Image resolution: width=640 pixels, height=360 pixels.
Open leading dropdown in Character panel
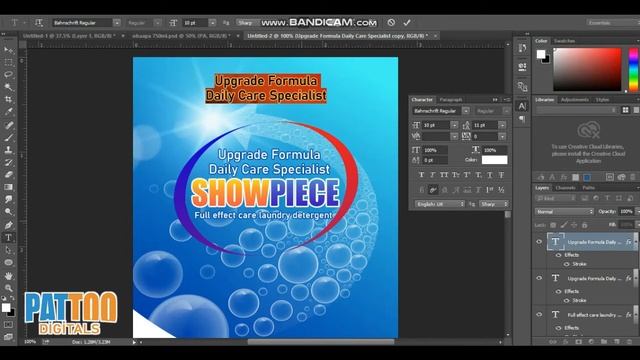click(x=502, y=125)
